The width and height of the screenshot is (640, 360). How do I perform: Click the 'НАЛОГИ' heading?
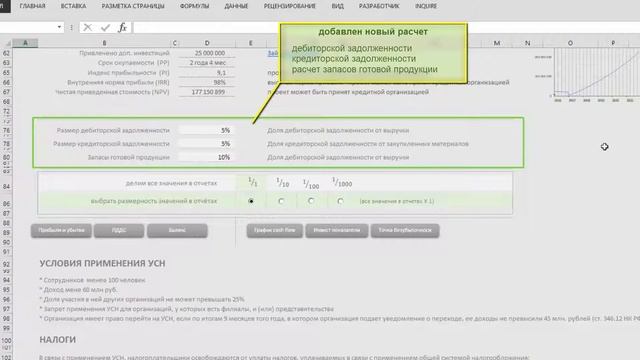pyautogui.click(x=58, y=340)
